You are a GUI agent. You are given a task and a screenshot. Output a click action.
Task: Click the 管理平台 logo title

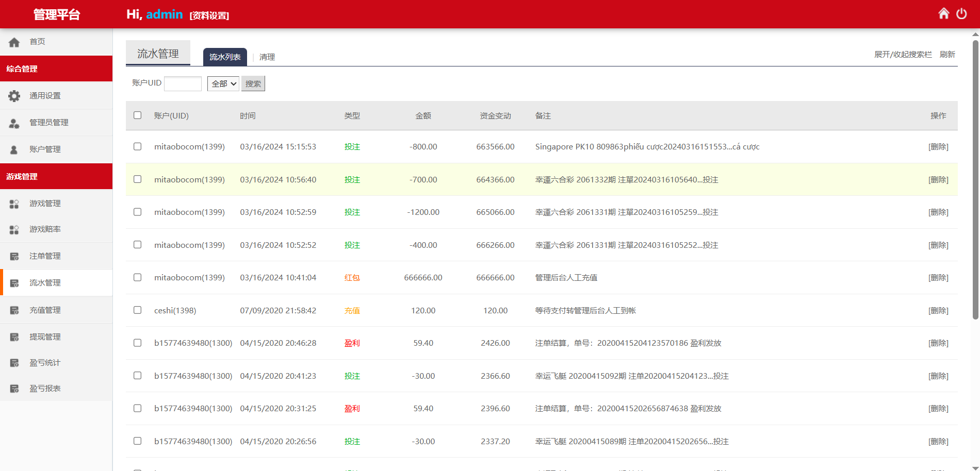click(x=57, y=14)
